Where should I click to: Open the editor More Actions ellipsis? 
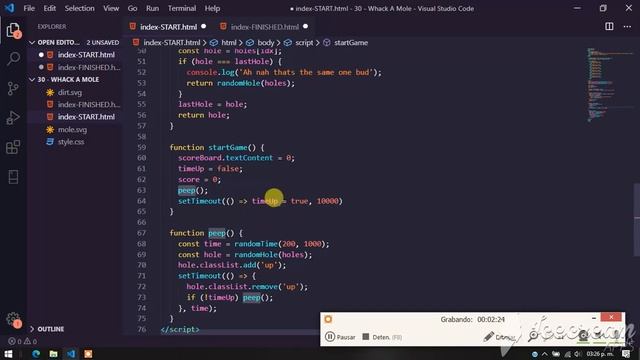pos(627,27)
